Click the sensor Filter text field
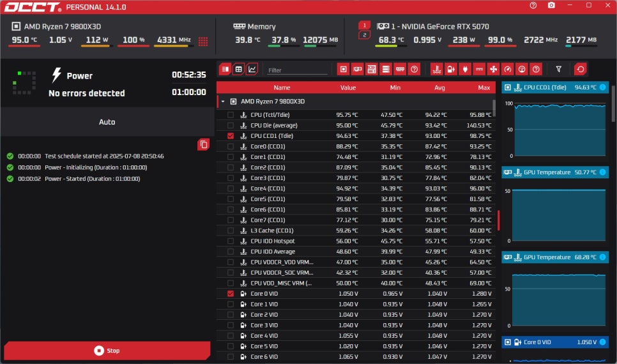This screenshot has width=617, height=364. pyautogui.click(x=297, y=70)
